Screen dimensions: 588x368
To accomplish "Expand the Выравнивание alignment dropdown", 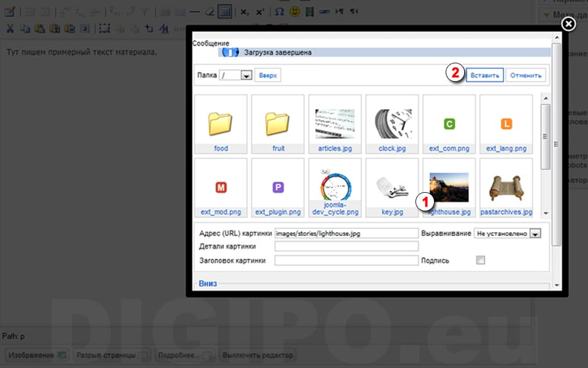I will pyautogui.click(x=536, y=233).
